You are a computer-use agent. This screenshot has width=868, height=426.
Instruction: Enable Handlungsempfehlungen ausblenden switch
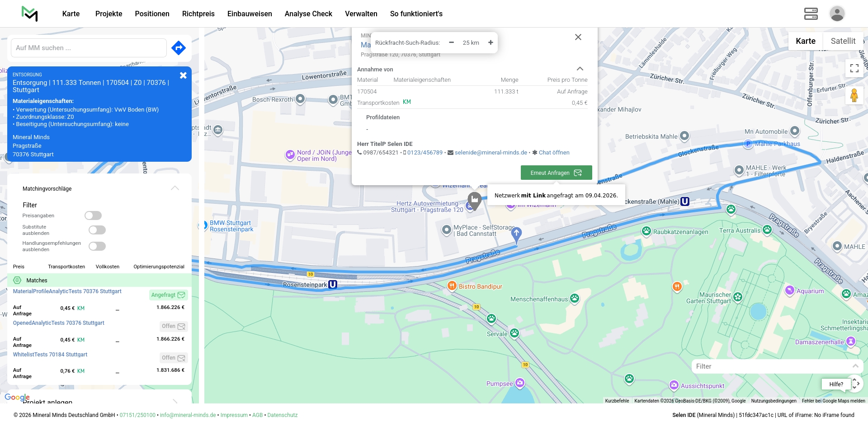(x=97, y=246)
